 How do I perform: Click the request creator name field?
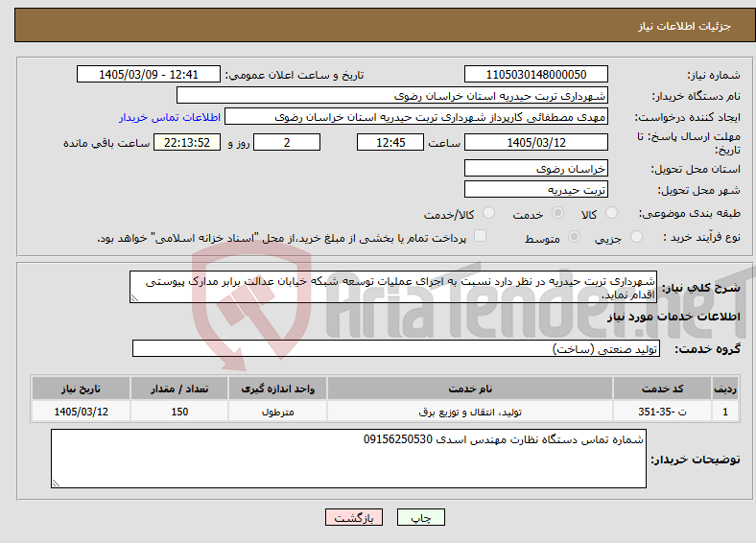[x=416, y=117]
